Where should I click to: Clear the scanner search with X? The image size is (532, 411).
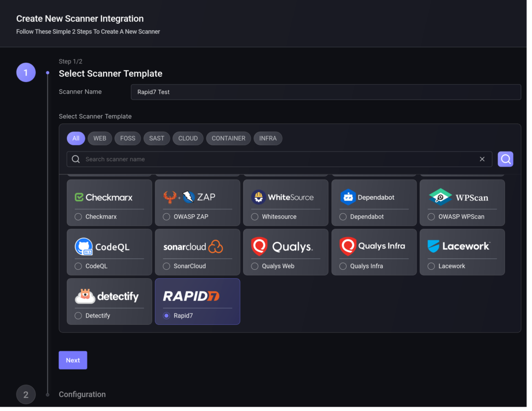[482, 159]
